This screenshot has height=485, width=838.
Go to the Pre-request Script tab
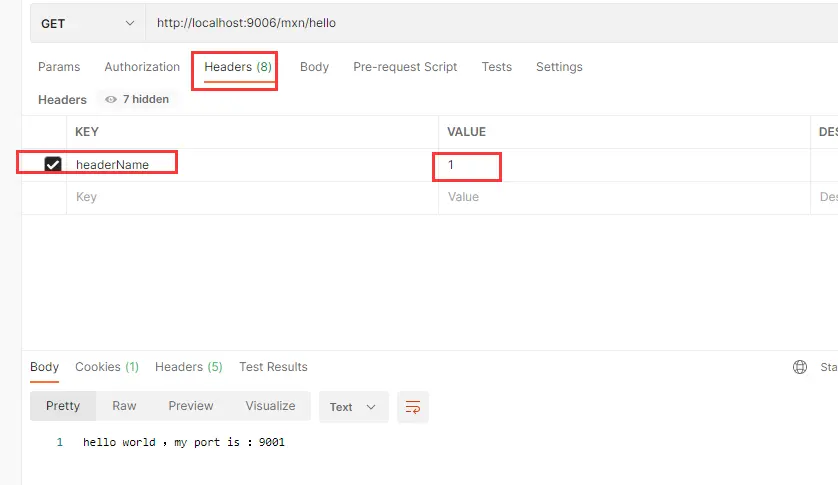(405, 67)
